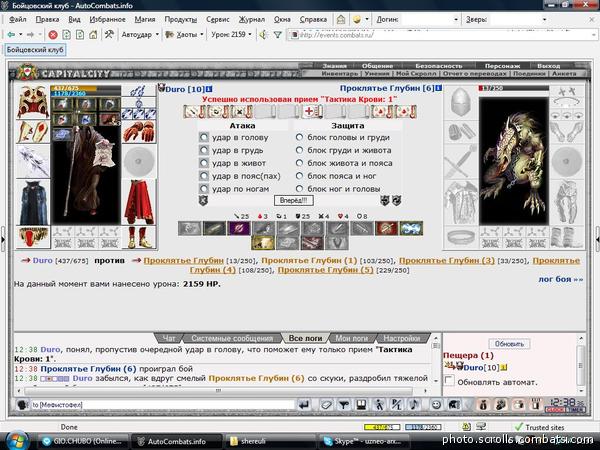Open the 'лог боя »»' link
Viewport: 600px width, 450px height.
[x=561, y=279]
